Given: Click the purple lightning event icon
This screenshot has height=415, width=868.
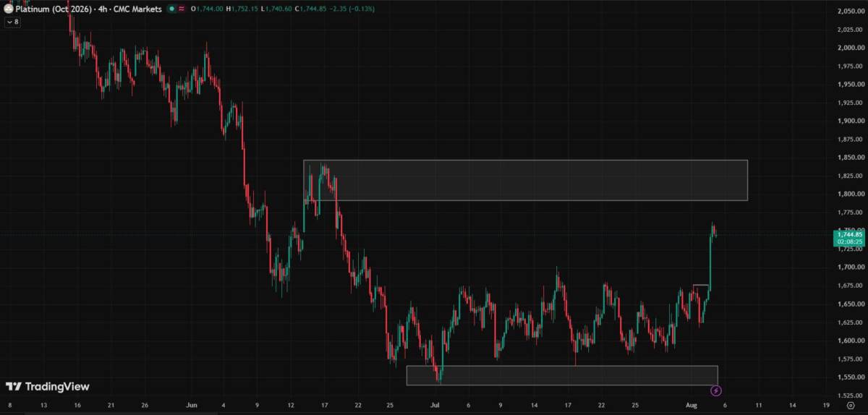Looking at the screenshot, I should pyautogui.click(x=716, y=391).
